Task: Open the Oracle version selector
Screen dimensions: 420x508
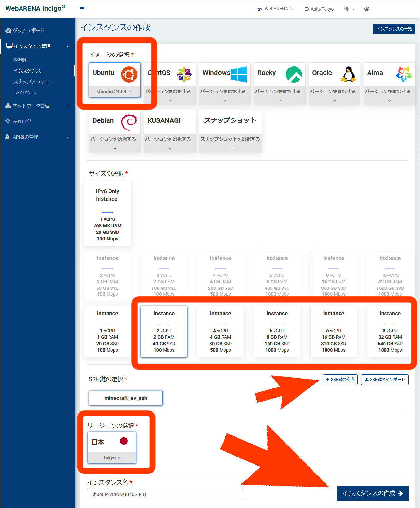Action: click(x=334, y=95)
